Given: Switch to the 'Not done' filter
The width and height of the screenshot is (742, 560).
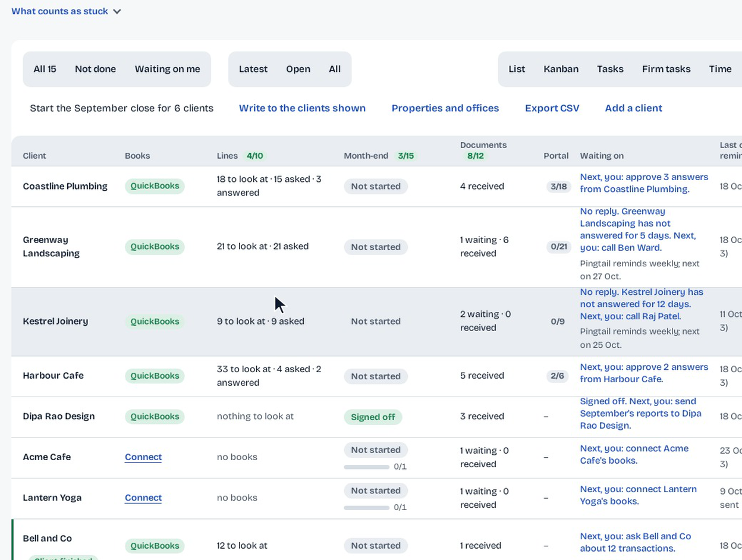Looking at the screenshot, I should pos(95,69).
